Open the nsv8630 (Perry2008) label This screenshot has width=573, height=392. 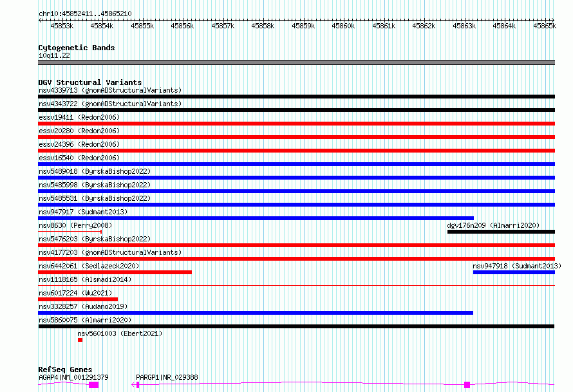pos(75,225)
